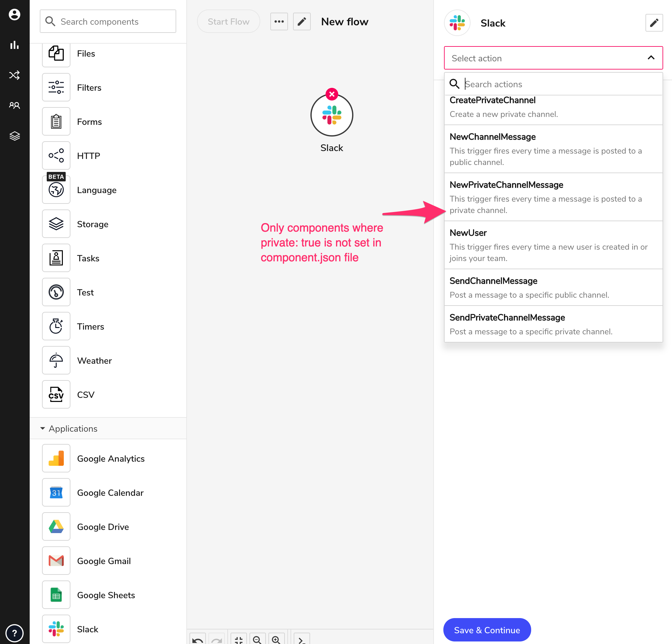Click the zoom in magnifier icon
The image size is (672, 644).
(276, 640)
